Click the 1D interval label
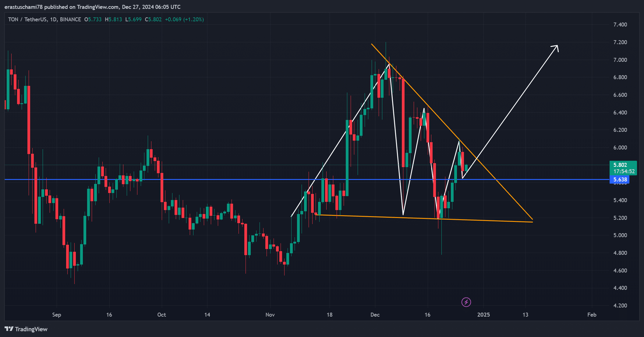 coord(53,19)
